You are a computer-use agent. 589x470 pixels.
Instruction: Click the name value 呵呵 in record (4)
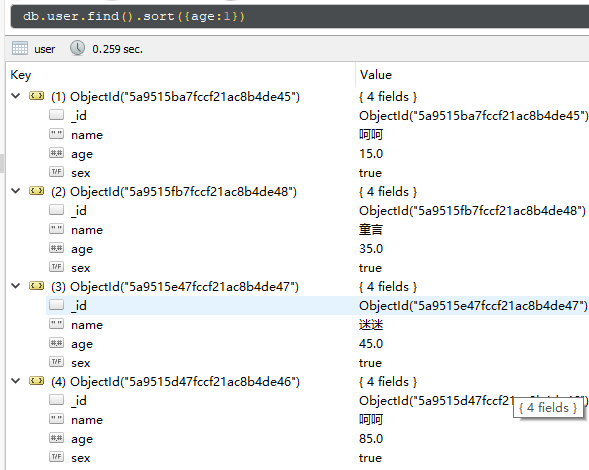coord(371,420)
